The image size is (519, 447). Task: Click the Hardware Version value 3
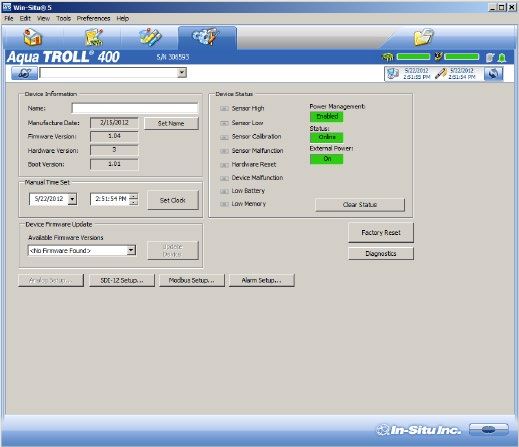[114, 150]
